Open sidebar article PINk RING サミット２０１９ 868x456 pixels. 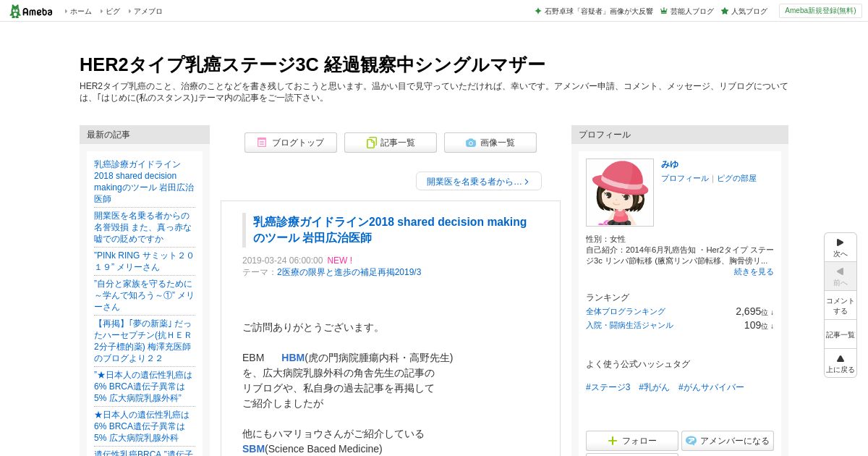[x=144, y=261]
